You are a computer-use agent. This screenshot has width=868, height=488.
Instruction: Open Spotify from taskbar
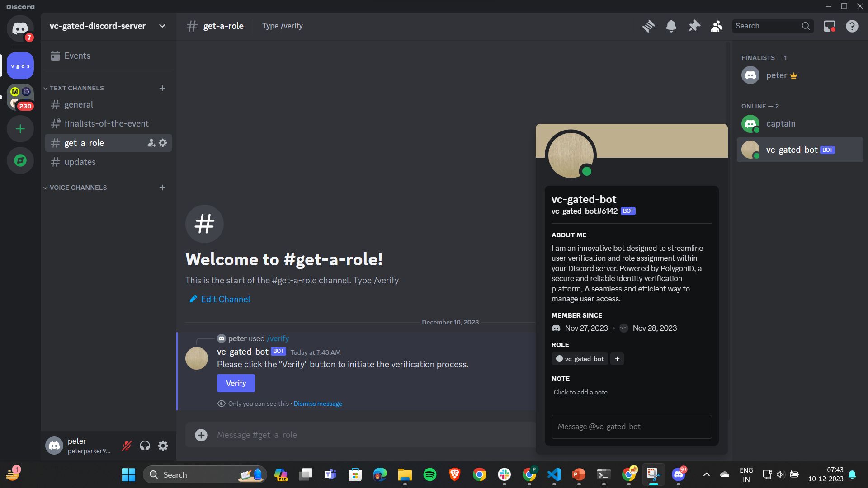coord(430,474)
